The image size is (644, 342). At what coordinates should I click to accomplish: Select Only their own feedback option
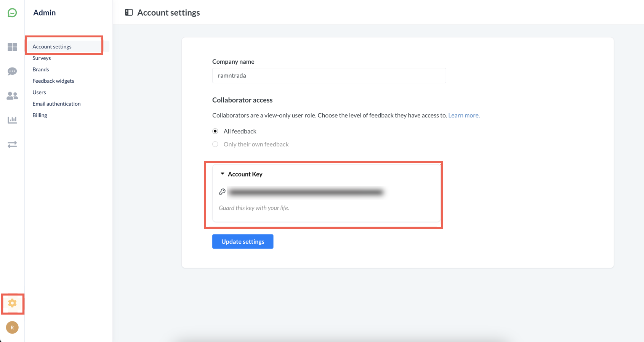pyautogui.click(x=215, y=144)
